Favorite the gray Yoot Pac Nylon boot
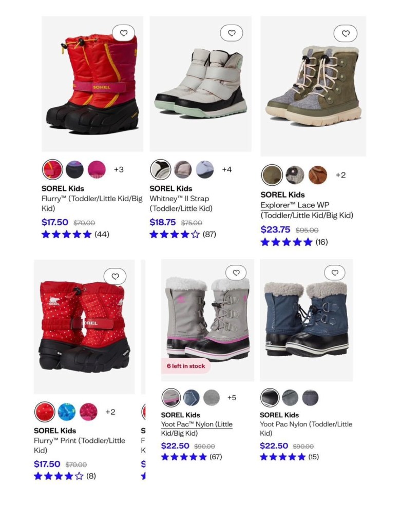 click(236, 273)
